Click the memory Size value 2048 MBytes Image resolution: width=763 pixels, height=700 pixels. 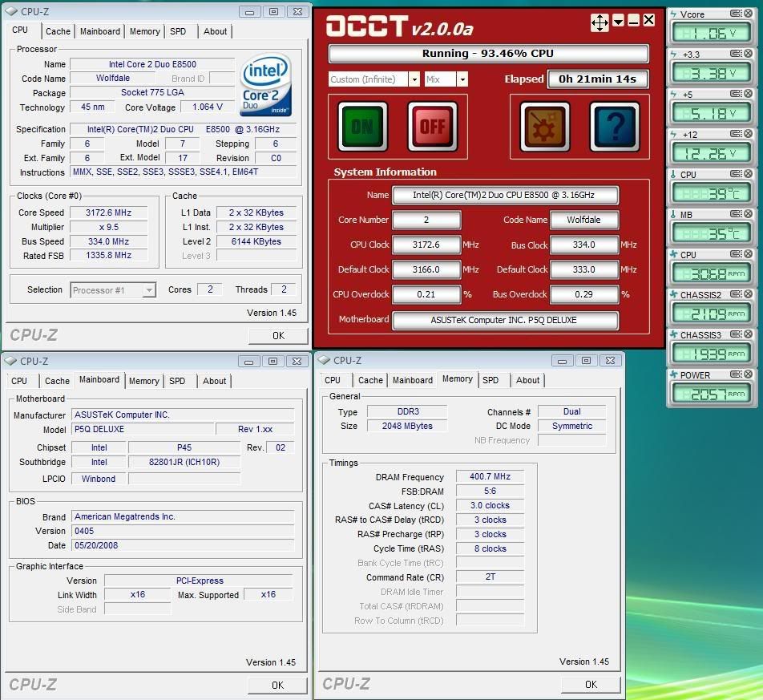407,427
